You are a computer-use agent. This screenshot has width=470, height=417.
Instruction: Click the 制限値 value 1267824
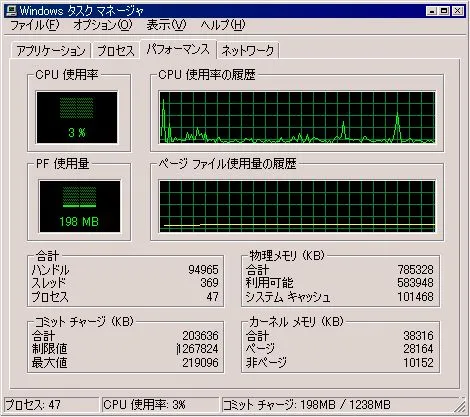pyautogui.click(x=198, y=349)
